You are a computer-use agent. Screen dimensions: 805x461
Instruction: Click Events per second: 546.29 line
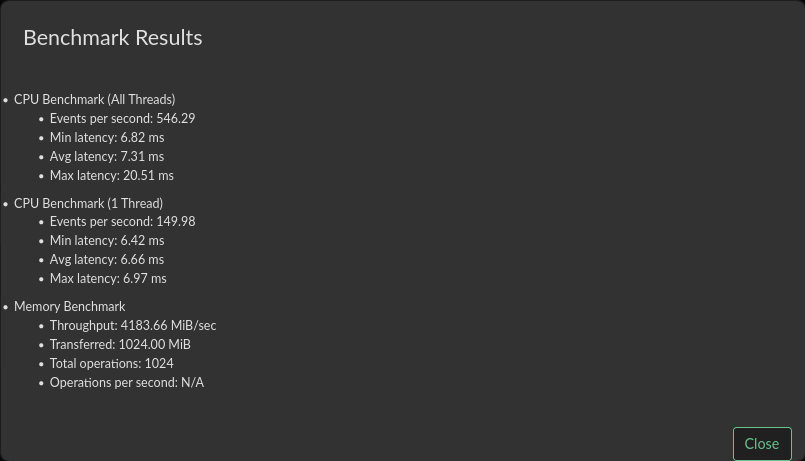(122, 118)
